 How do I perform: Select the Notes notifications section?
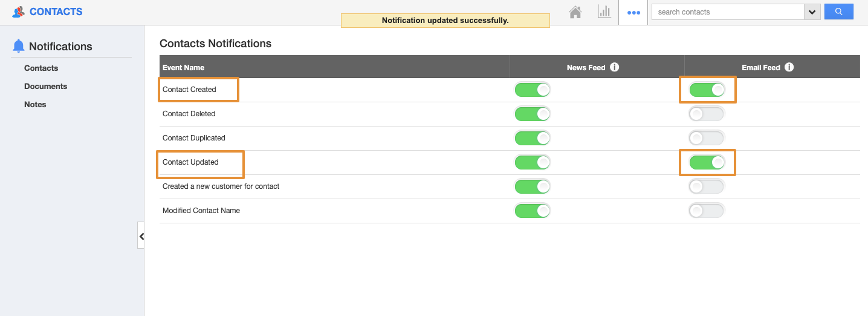pyautogui.click(x=35, y=104)
